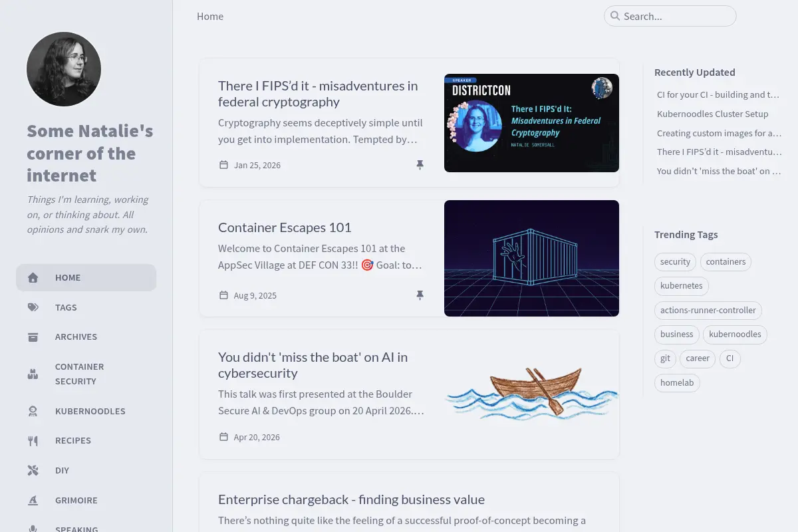Click the Container Security icon

coord(33,374)
